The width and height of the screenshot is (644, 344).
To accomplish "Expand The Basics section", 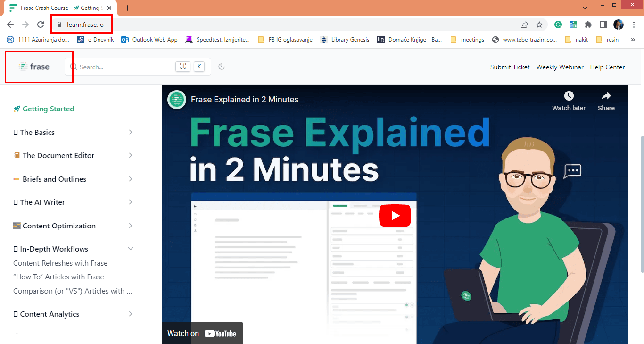I will coord(131,132).
